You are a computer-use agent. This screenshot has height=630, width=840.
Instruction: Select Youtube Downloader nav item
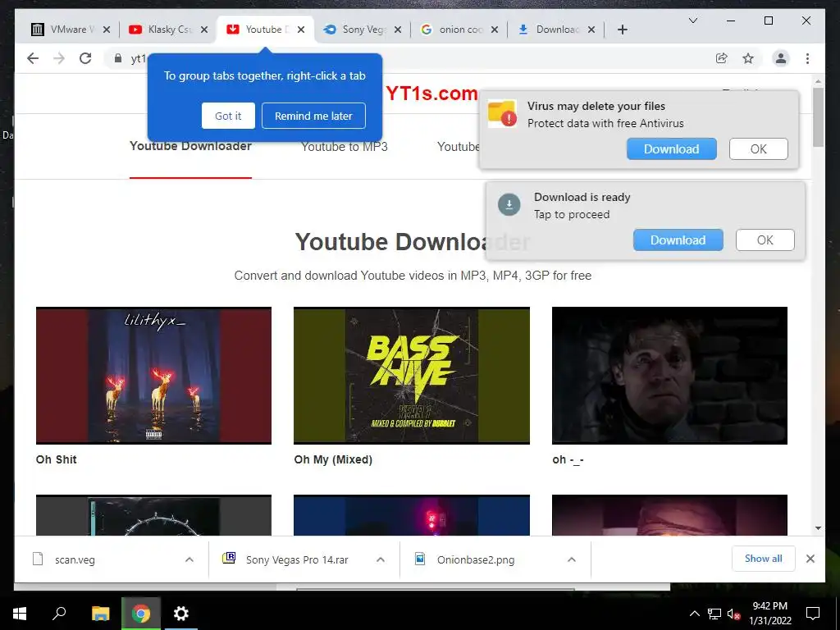190,146
